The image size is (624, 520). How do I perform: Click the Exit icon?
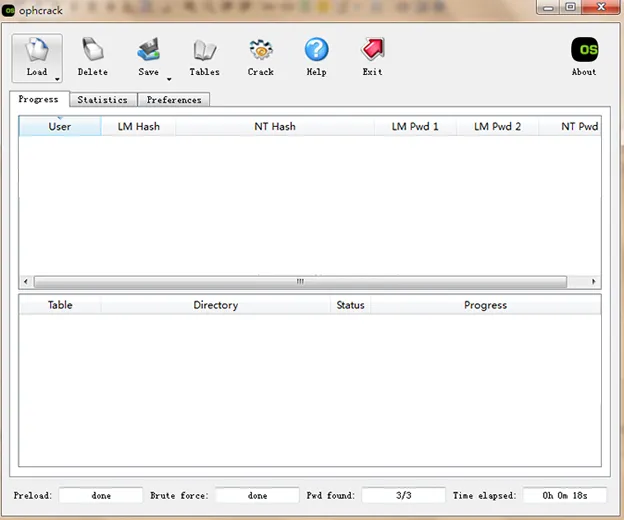pos(372,49)
